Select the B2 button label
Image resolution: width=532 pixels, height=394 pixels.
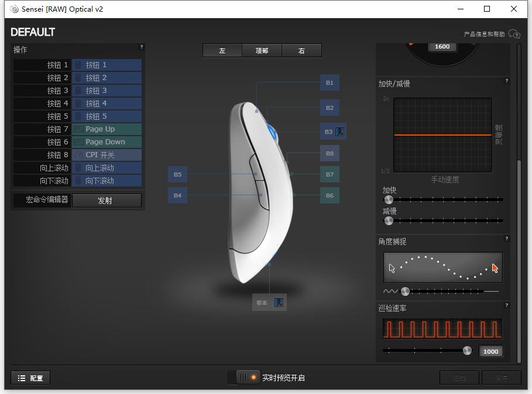(x=330, y=108)
